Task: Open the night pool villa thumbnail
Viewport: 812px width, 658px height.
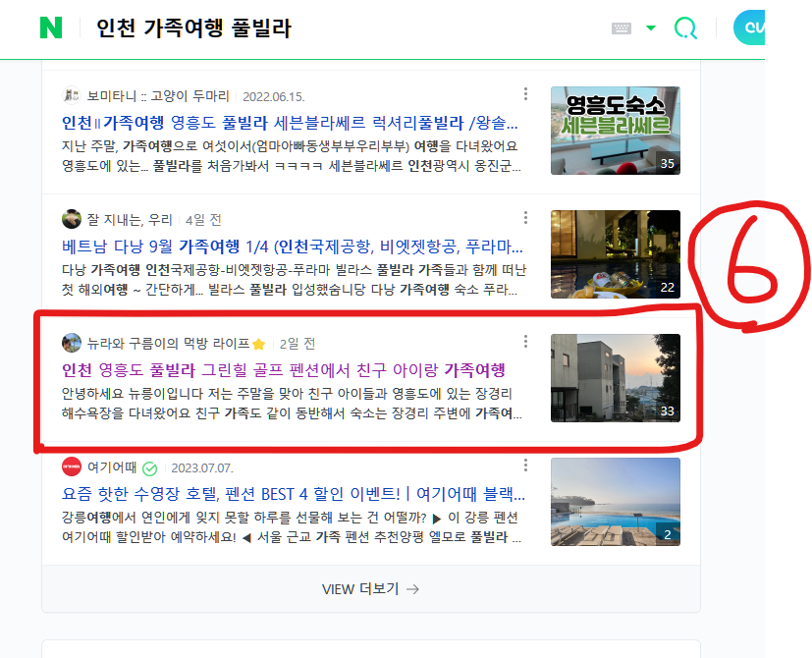Action: pos(616,254)
